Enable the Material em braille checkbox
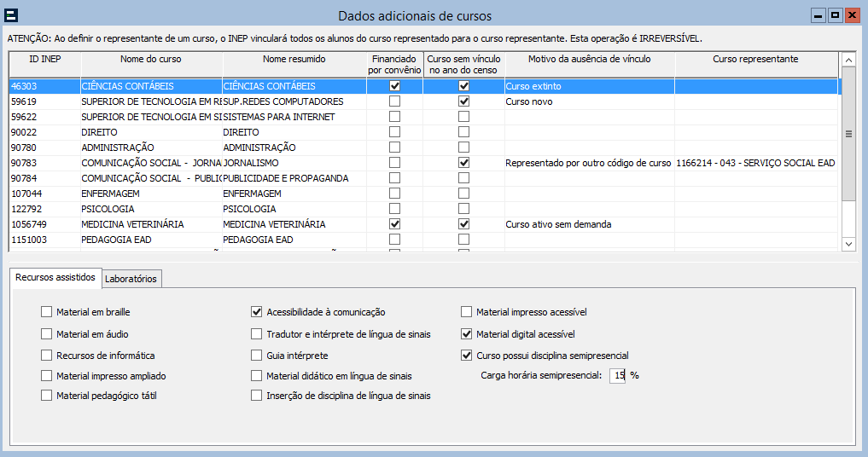The image size is (868, 457). pos(47,312)
